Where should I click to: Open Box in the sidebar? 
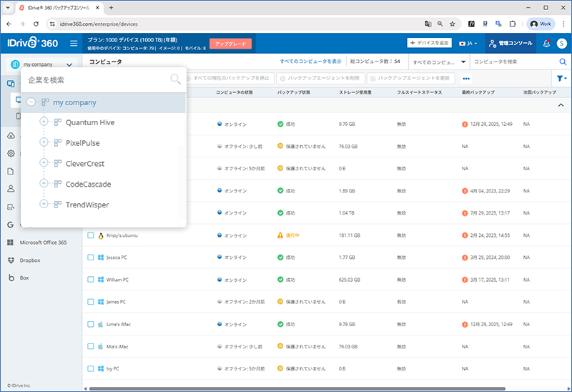pyautogui.click(x=24, y=278)
